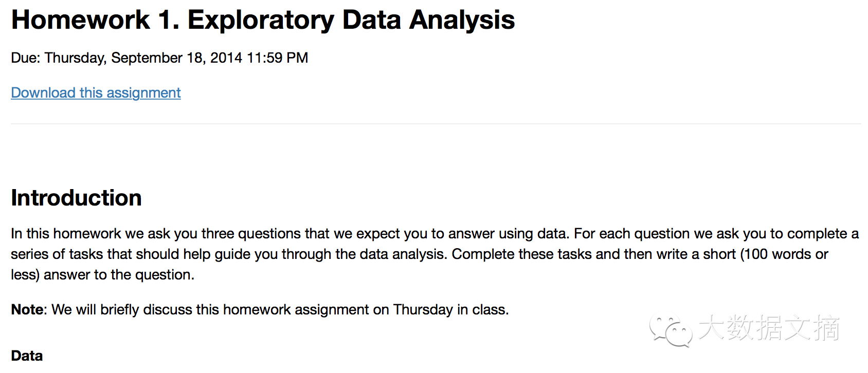This screenshot has width=868, height=373.
Task: Click the Homework 1 Exploratory Data Analysis title
Action: (263, 21)
